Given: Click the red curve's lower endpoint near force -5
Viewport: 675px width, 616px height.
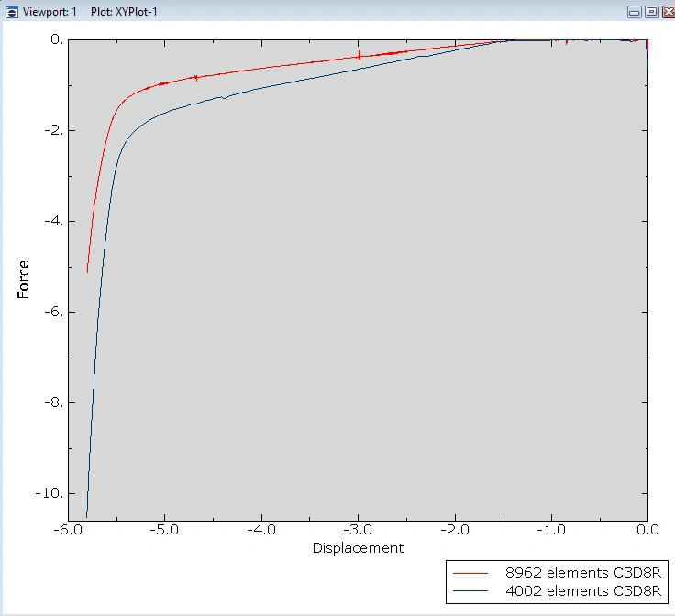Looking at the screenshot, I should [x=87, y=271].
